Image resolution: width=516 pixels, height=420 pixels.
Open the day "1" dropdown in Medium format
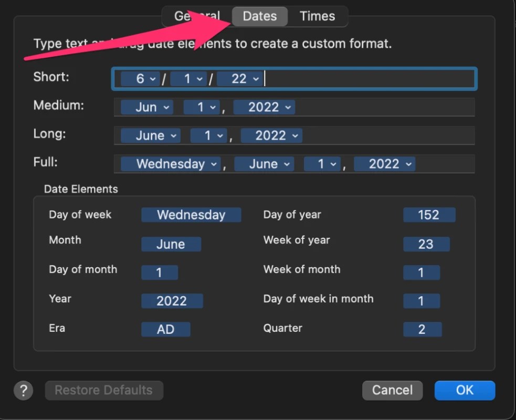pyautogui.click(x=200, y=107)
